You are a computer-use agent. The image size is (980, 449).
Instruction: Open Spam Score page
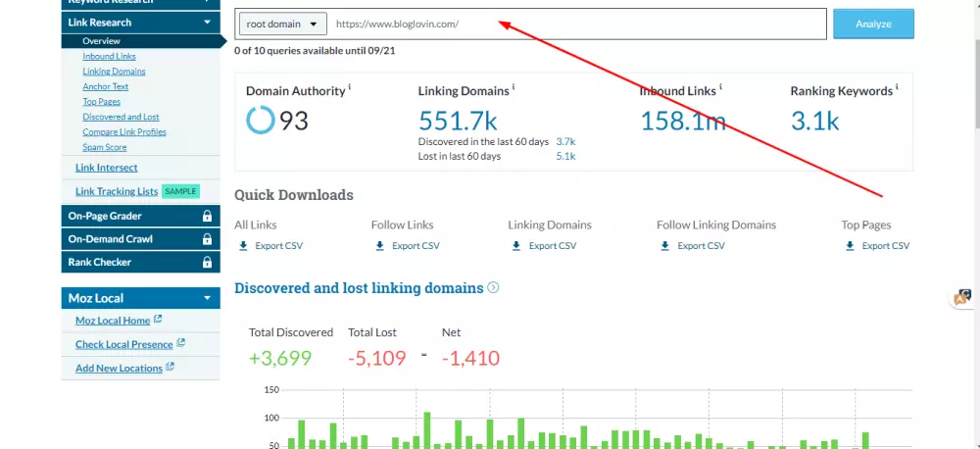coord(105,147)
